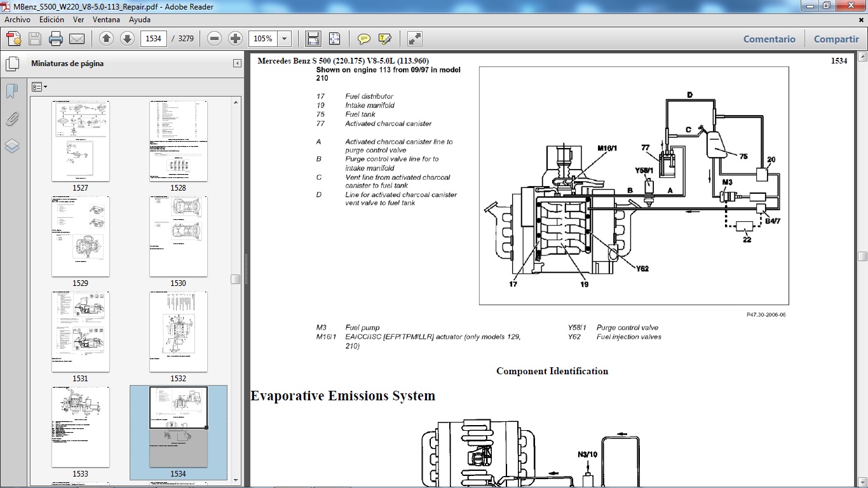
Task: Open the layers panel icon
Action: 12,146
